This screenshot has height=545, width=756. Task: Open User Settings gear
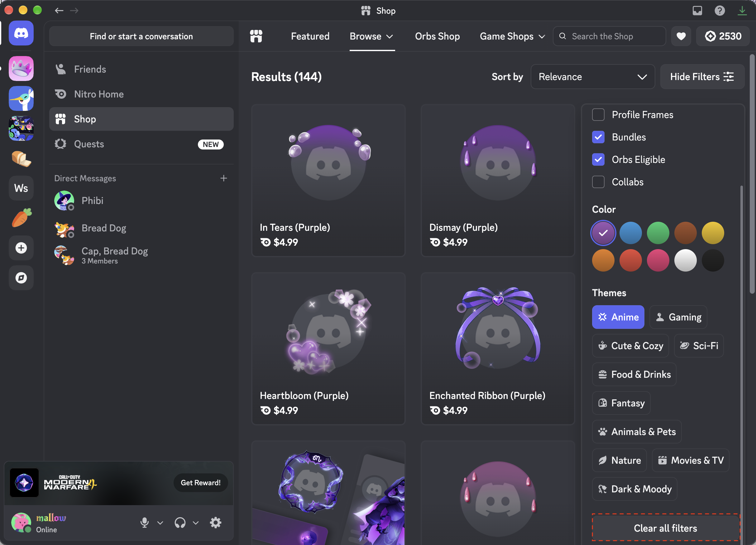[216, 522]
